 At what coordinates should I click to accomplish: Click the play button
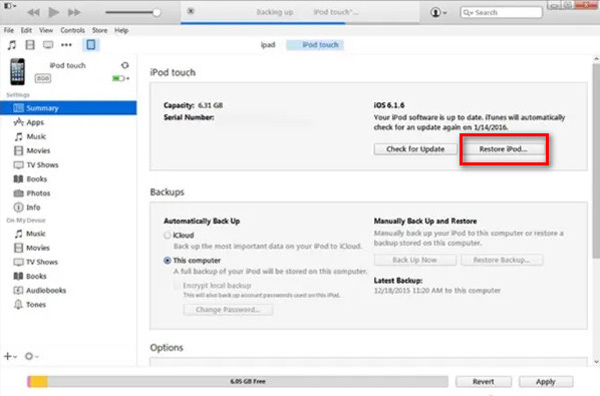[x=54, y=12]
